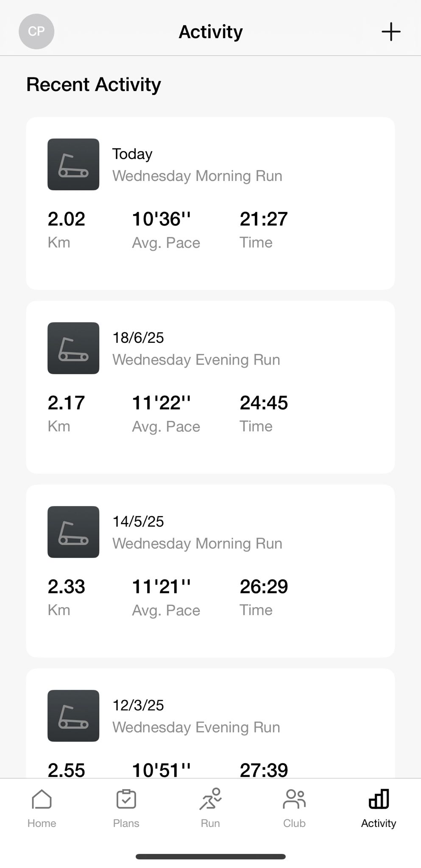Open the CP profile avatar

pyautogui.click(x=36, y=31)
